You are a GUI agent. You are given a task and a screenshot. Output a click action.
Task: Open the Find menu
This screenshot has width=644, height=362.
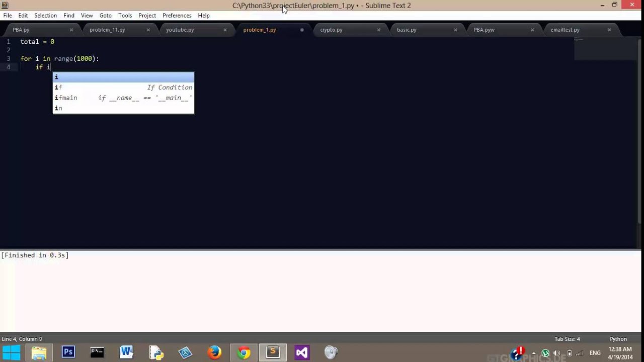pyautogui.click(x=69, y=16)
